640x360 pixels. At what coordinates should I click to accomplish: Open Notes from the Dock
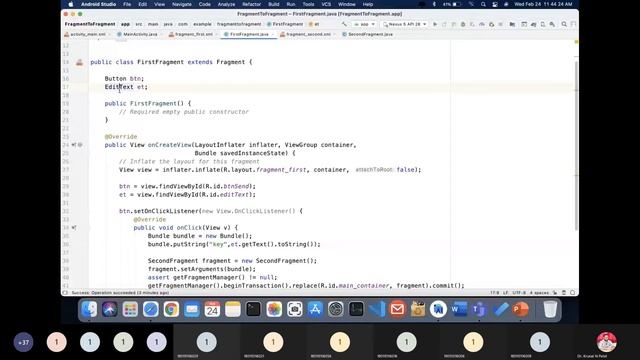tap(233, 309)
